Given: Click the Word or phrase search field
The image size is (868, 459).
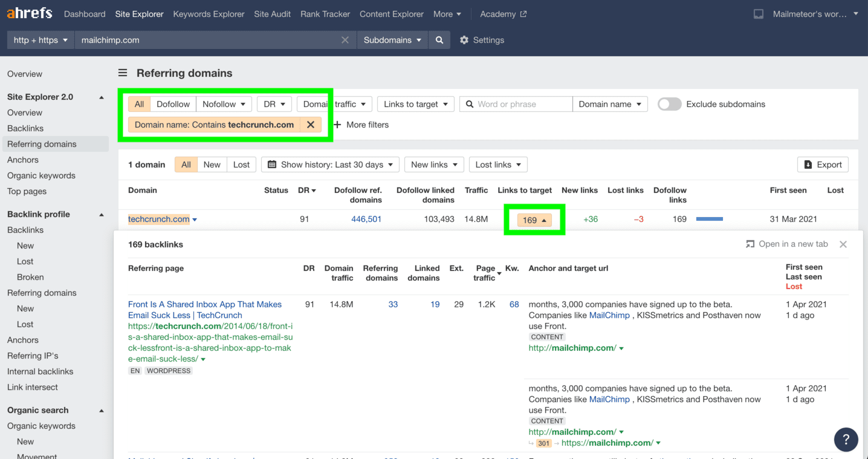Looking at the screenshot, I should click(516, 104).
